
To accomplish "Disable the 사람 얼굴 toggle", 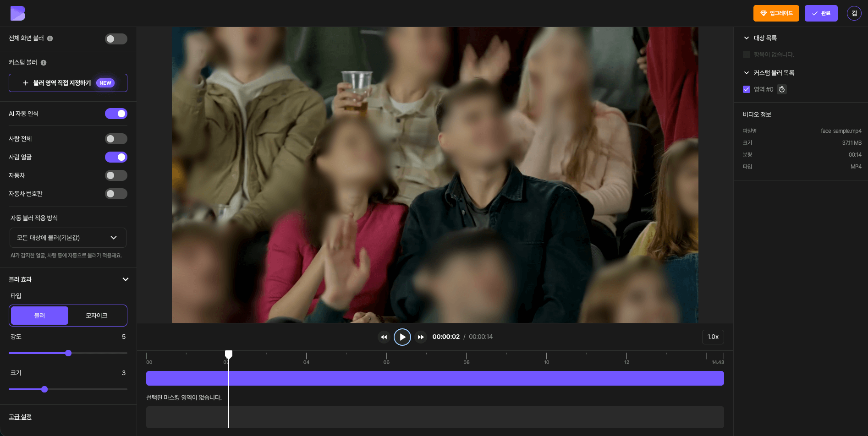I will pyautogui.click(x=116, y=157).
